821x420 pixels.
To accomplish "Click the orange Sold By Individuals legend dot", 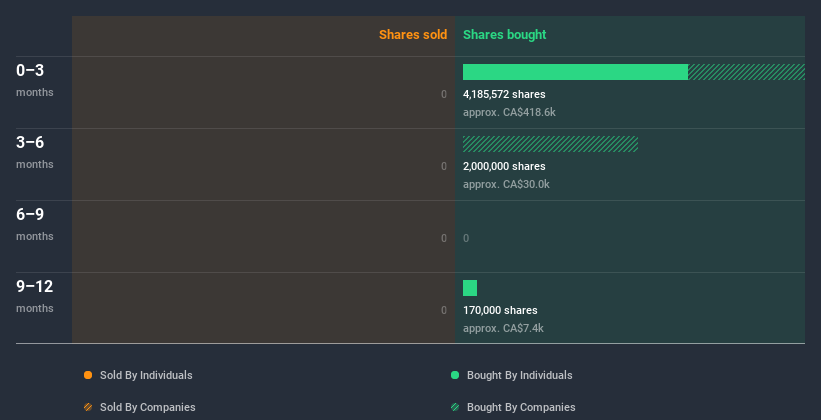I will (88, 375).
